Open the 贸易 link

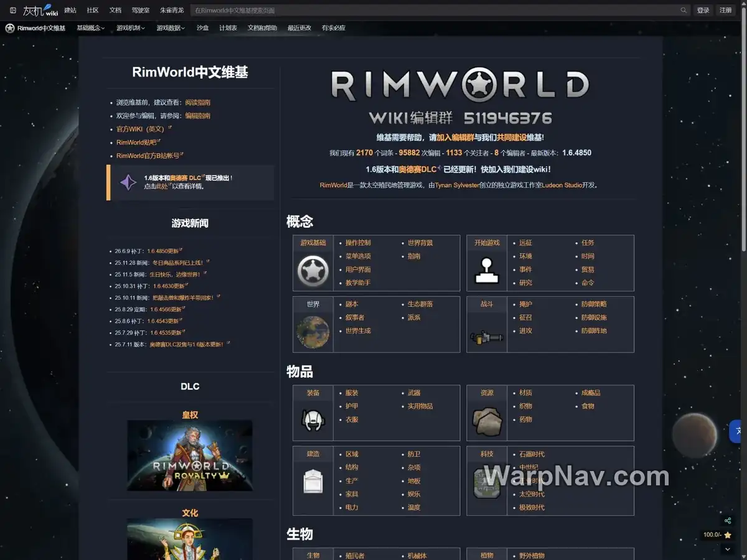click(588, 269)
